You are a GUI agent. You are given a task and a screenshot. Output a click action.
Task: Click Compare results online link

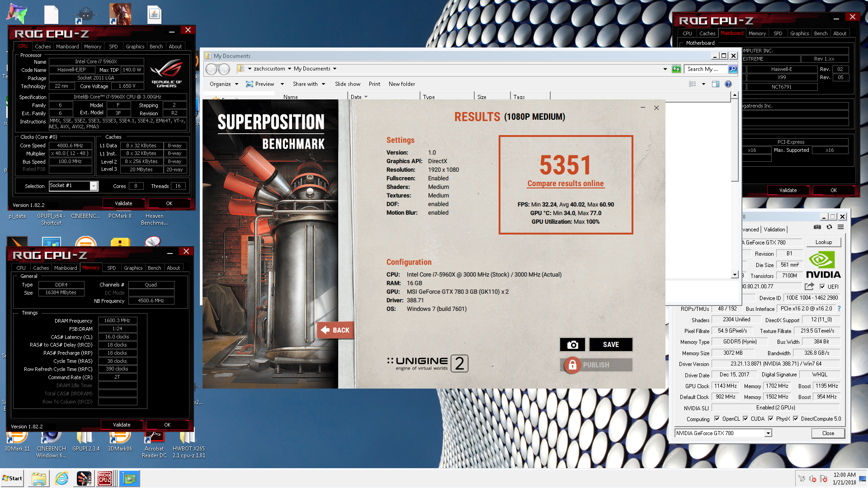click(566, 183)
